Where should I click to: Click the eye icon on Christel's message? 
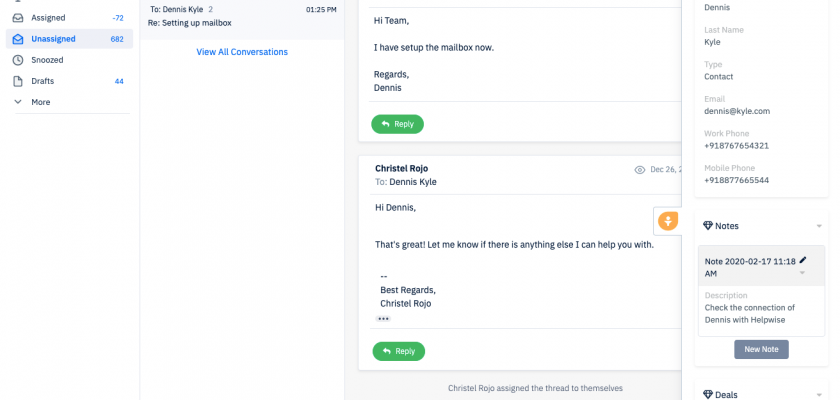(x=640, y=170)
